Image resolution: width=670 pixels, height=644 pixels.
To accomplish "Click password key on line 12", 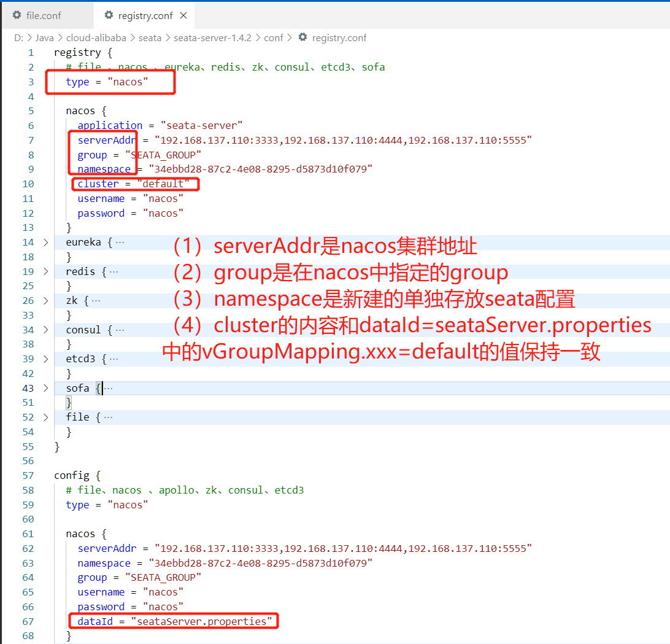I will [101, 213].
